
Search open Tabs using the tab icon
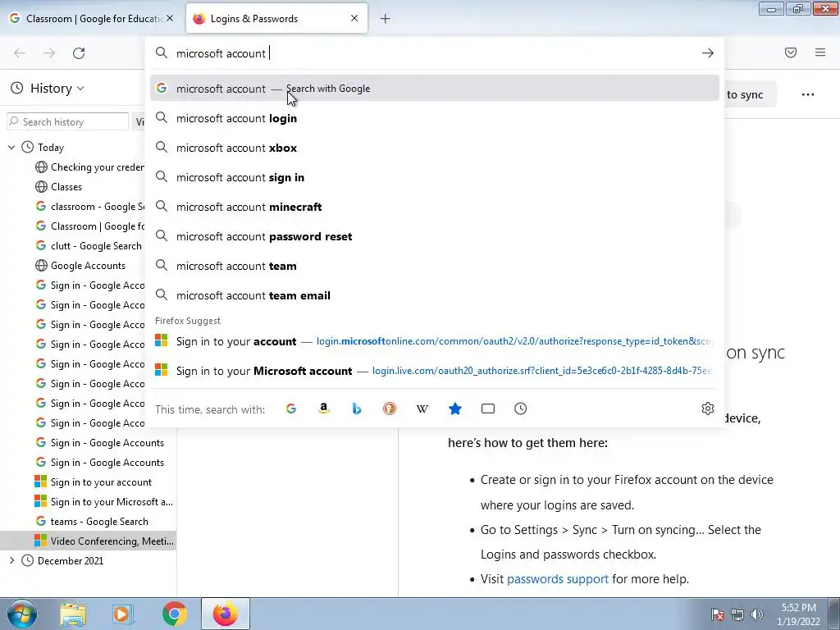pos(488,409)
